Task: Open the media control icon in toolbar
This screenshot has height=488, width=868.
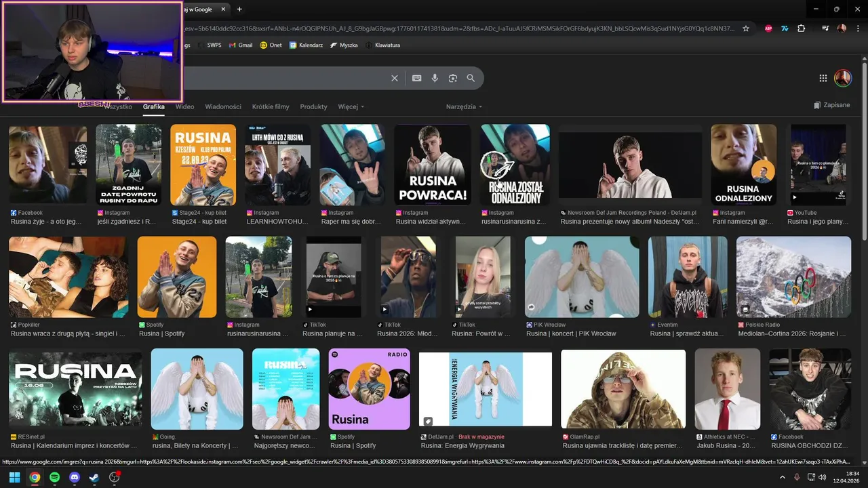Action: [x=825, y=28]
